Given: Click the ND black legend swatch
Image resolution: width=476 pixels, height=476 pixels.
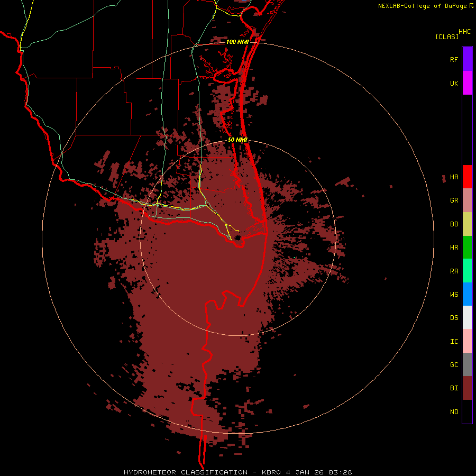Looking at the screenshot, I should [x=467, y=411].
